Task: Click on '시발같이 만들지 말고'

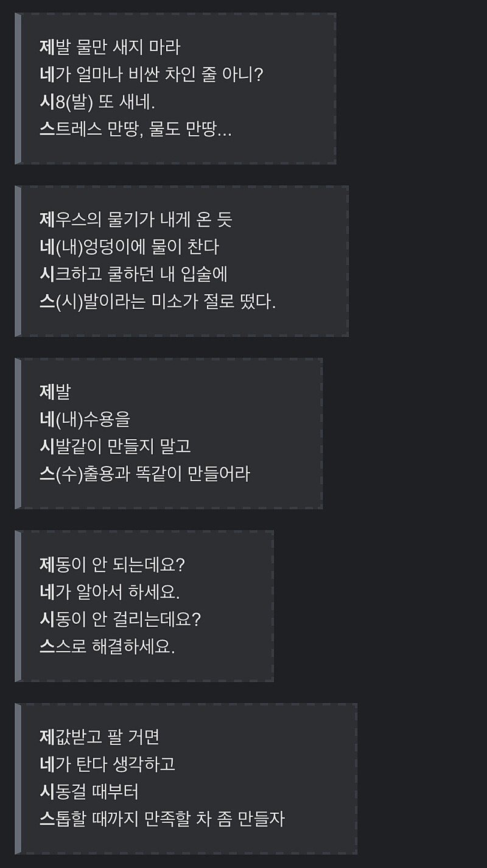Action: coord(115,446)
